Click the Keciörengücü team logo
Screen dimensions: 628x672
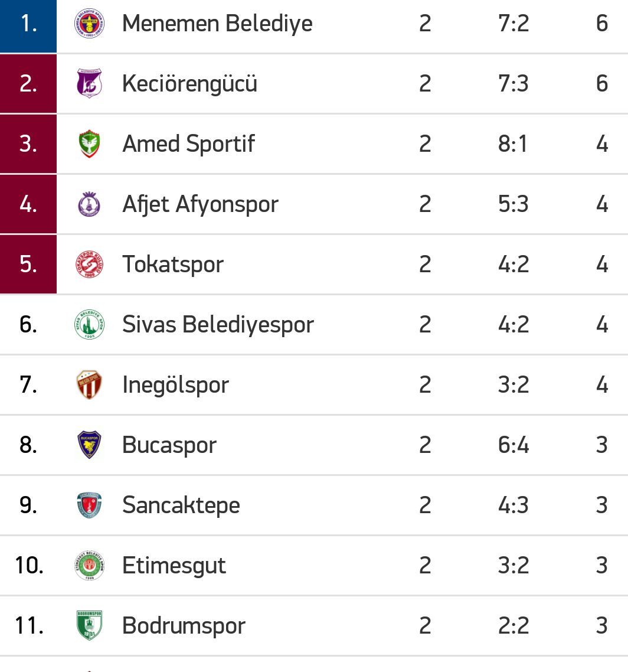[x=89, y=83]
